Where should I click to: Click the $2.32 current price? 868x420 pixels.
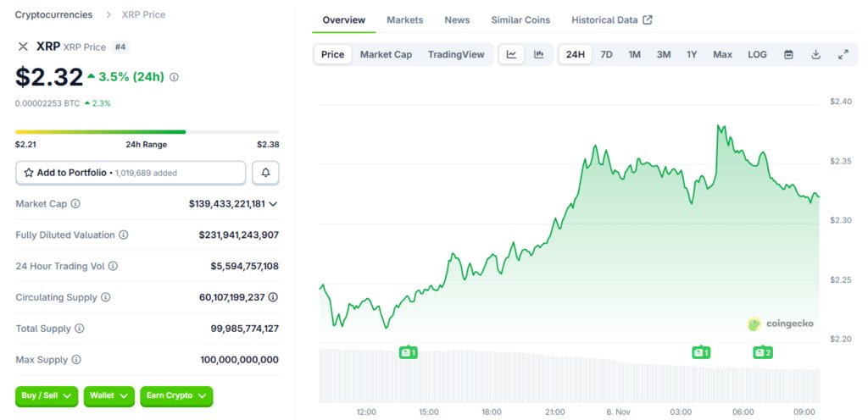pyautogui.click(x=49, y=77)
